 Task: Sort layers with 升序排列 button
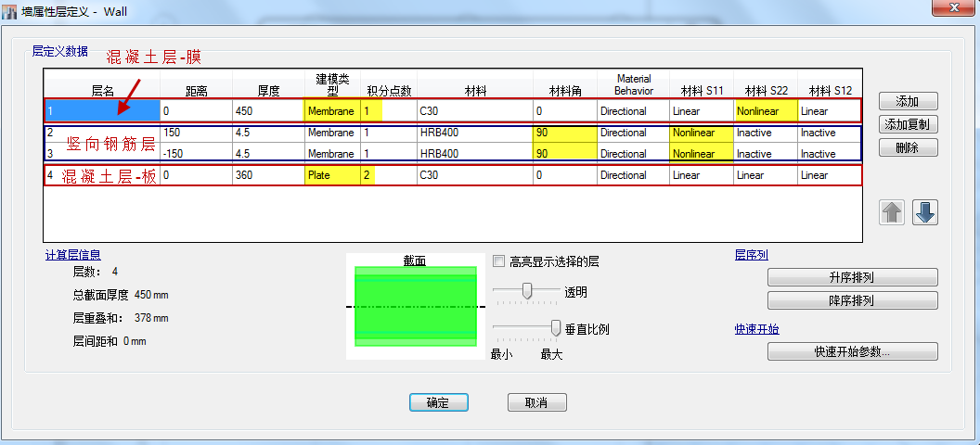(x=852, y=277)
